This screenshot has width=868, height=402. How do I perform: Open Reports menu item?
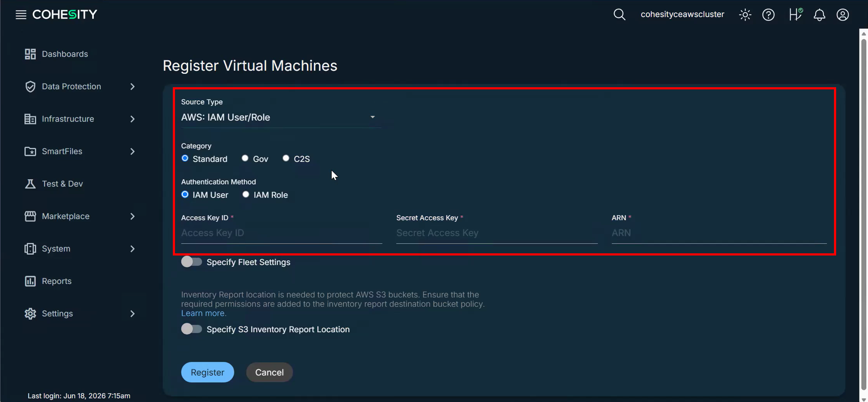tap(57, 281)
